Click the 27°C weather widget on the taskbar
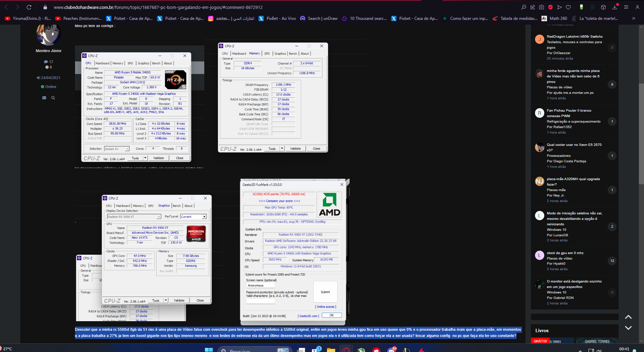Viewport: 644px width, 352px height. point(7,349)
